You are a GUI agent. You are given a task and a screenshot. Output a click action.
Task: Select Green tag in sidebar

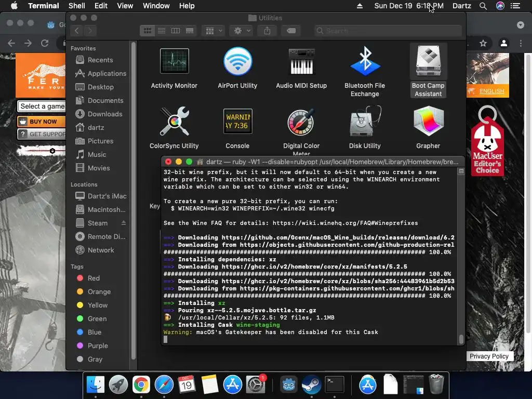point(98,319)
